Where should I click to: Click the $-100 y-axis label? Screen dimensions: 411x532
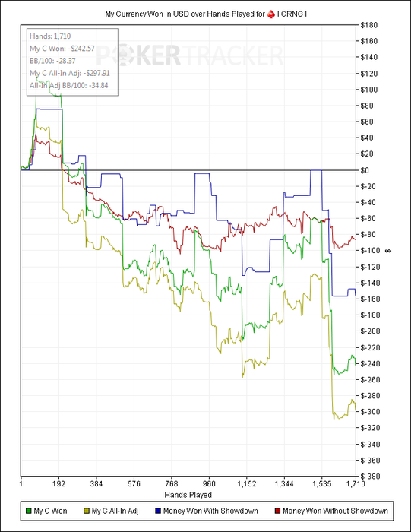pos(370,251)
